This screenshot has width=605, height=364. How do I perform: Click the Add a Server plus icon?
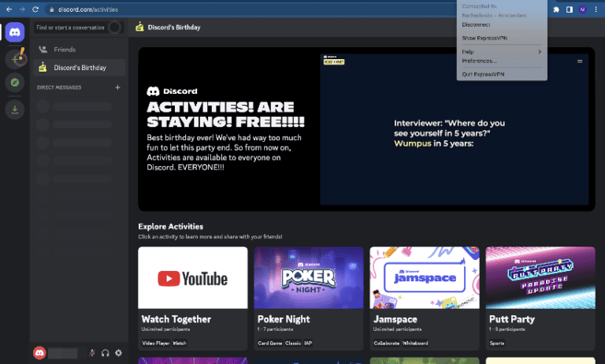coord(15,58)
